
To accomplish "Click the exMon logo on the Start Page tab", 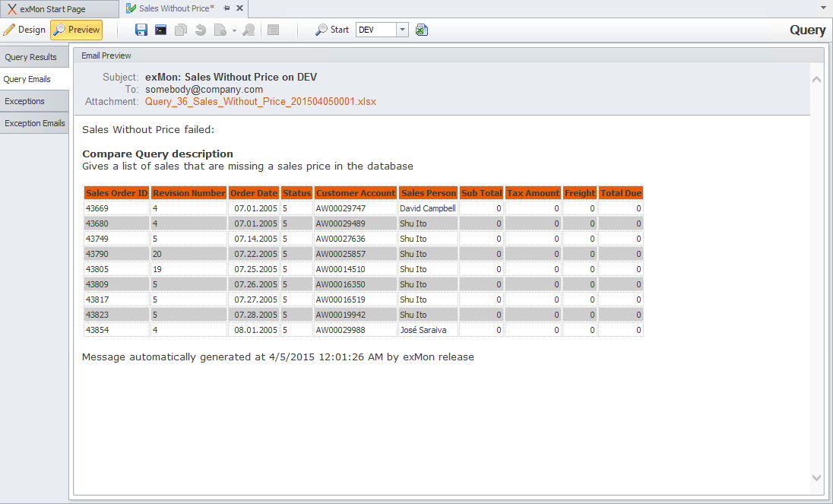I will [11, 9].
